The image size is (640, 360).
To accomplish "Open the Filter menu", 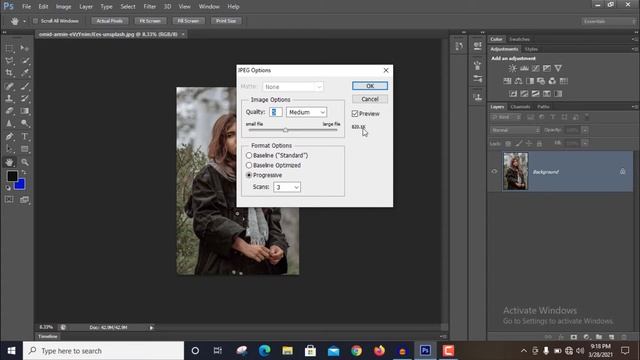I will coord(149,7).
